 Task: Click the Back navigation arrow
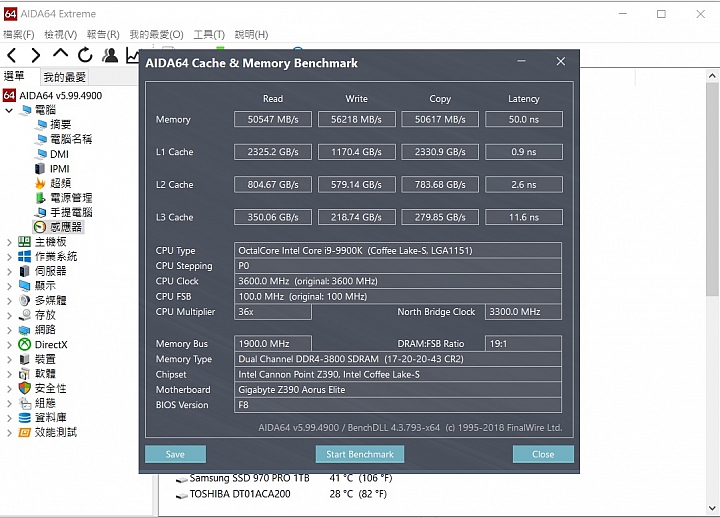(x=12, y=56)
